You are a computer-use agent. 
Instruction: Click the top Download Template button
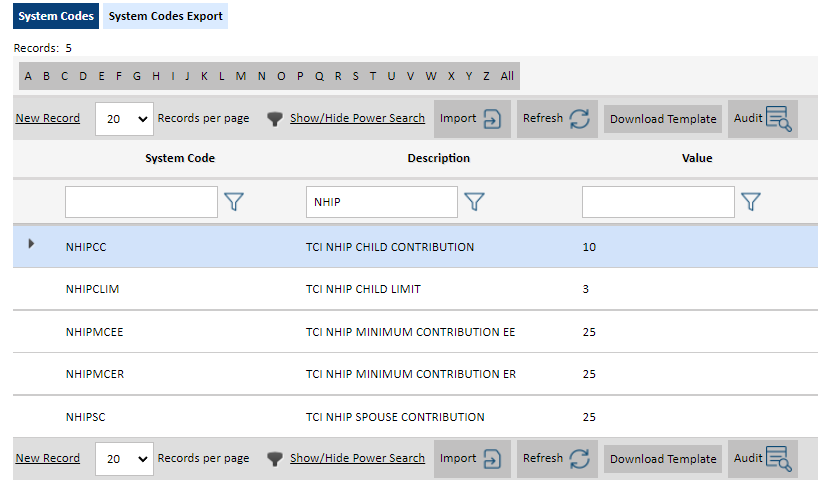[x=663, y=119]
